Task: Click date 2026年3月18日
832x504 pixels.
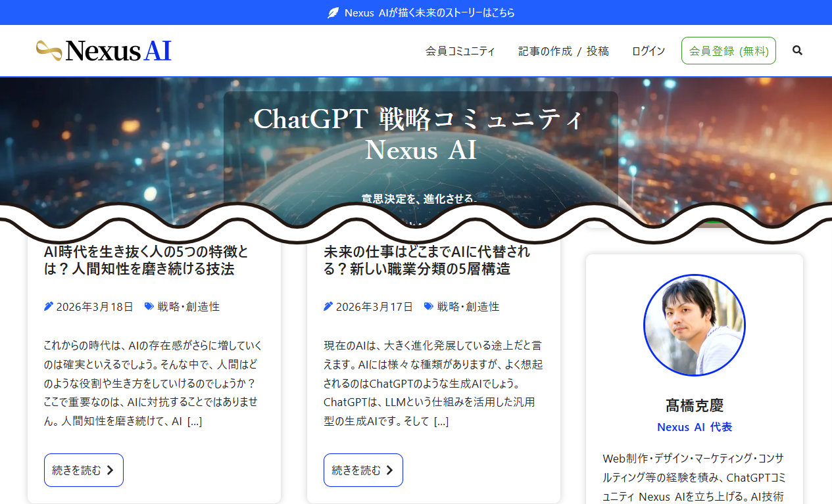Action: [95, 306]
